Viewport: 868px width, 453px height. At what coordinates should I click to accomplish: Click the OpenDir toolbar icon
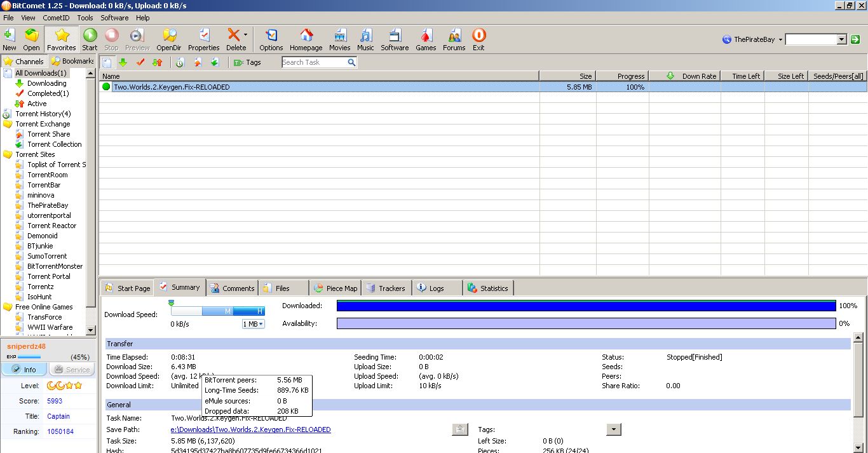click(x=169, y=39)
